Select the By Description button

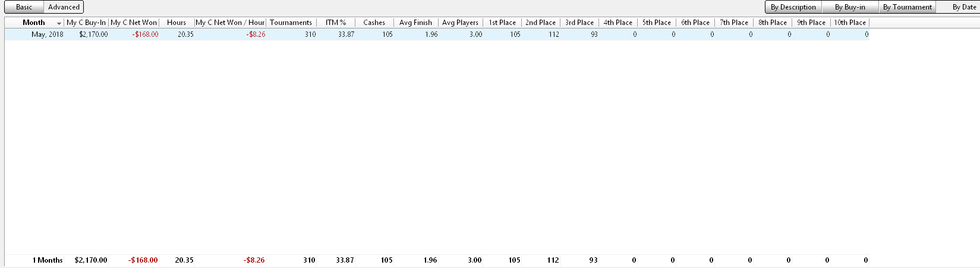(793, 7)
